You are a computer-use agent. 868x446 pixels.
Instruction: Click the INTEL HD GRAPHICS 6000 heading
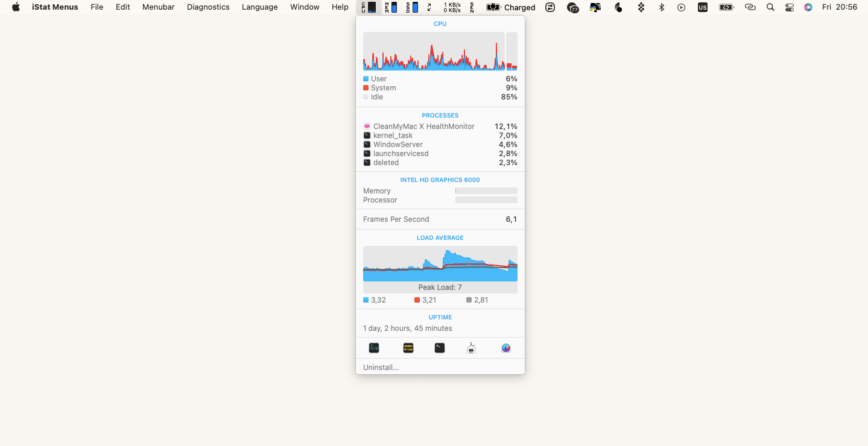440,180
